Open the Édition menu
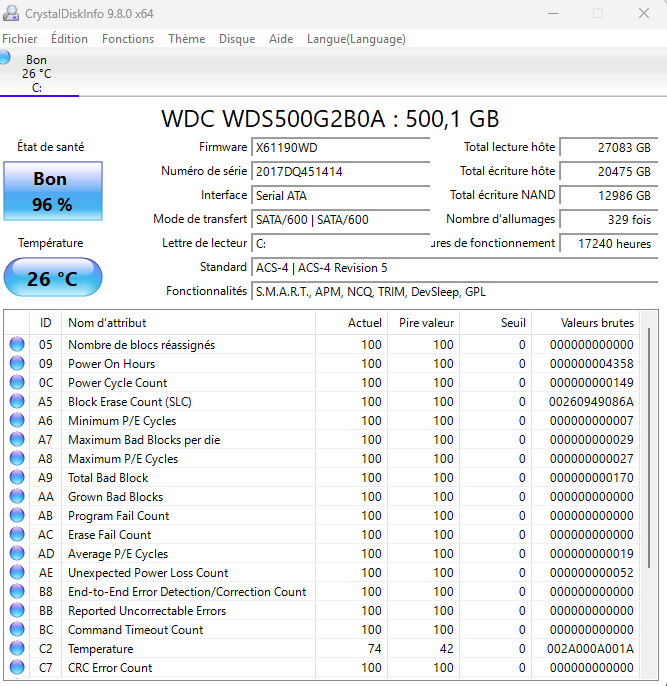The height and width of the screenshot is (686, 667). [70, 39]
